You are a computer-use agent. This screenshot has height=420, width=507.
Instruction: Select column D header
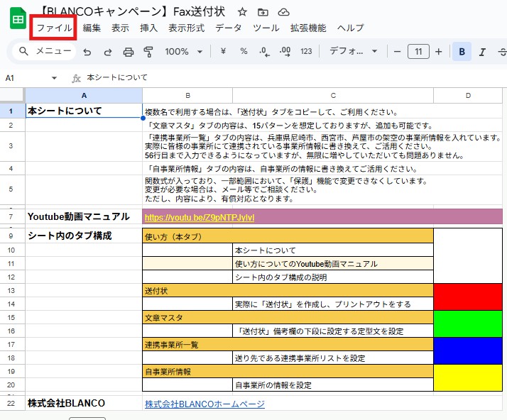468,95
